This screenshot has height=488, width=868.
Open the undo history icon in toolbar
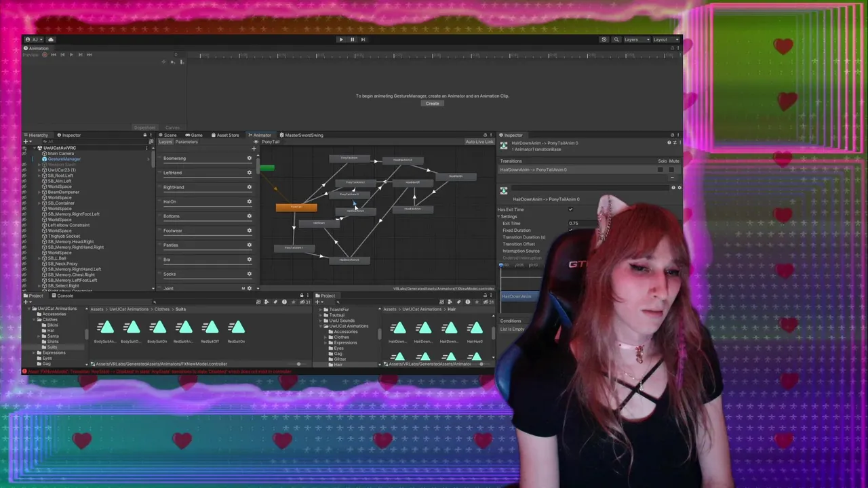604,39
